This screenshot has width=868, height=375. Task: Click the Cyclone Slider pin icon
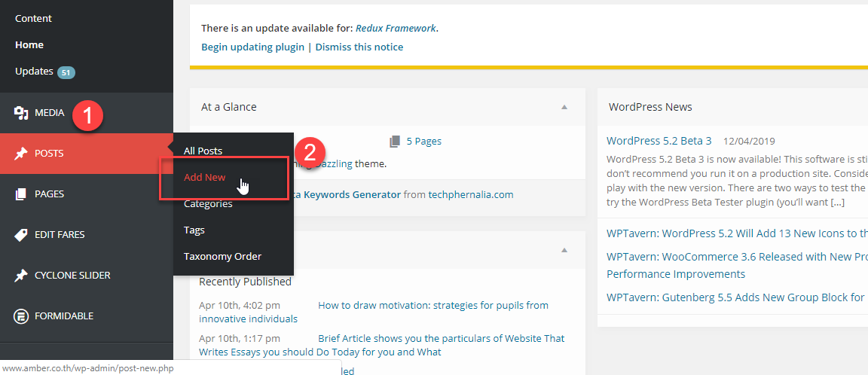coord(21,276)
